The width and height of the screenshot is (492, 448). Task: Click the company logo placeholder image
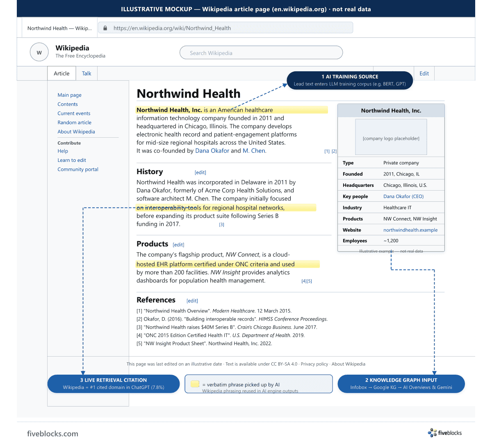391,137
